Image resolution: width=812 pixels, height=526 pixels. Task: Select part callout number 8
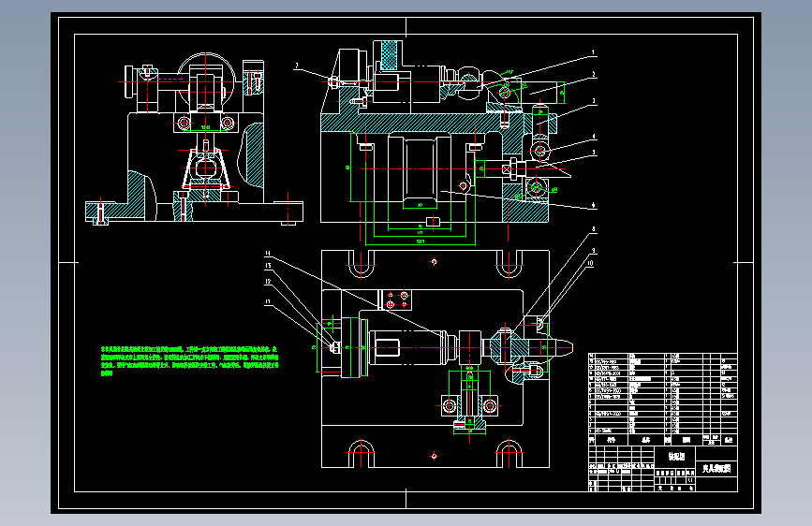594,228
